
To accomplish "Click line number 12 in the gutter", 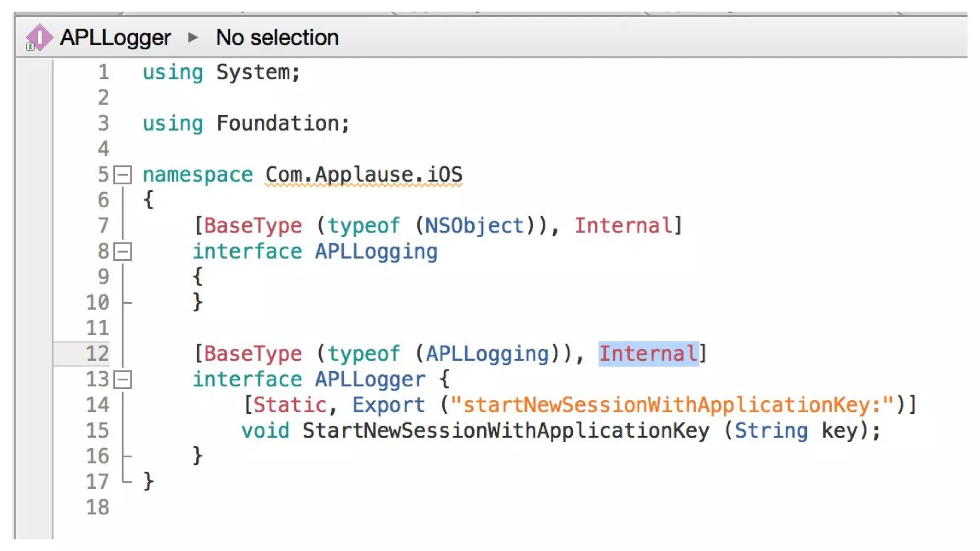I will (97, 353).
